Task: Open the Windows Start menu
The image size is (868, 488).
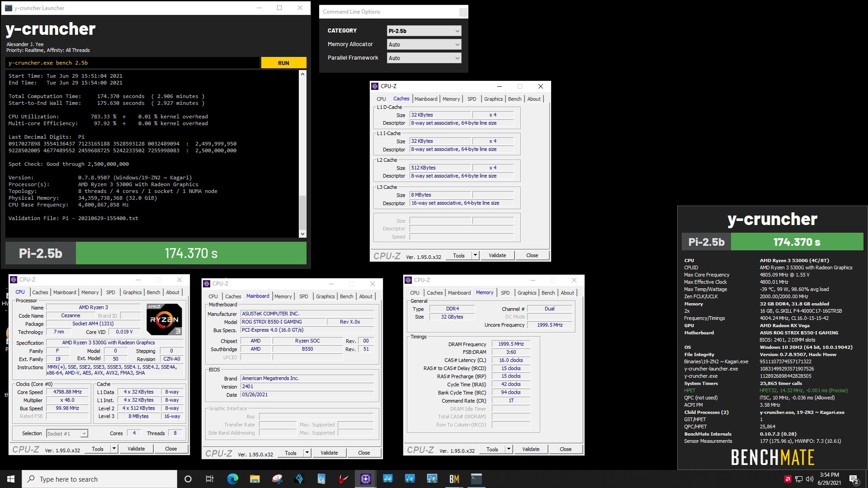Action: point(11,479)
